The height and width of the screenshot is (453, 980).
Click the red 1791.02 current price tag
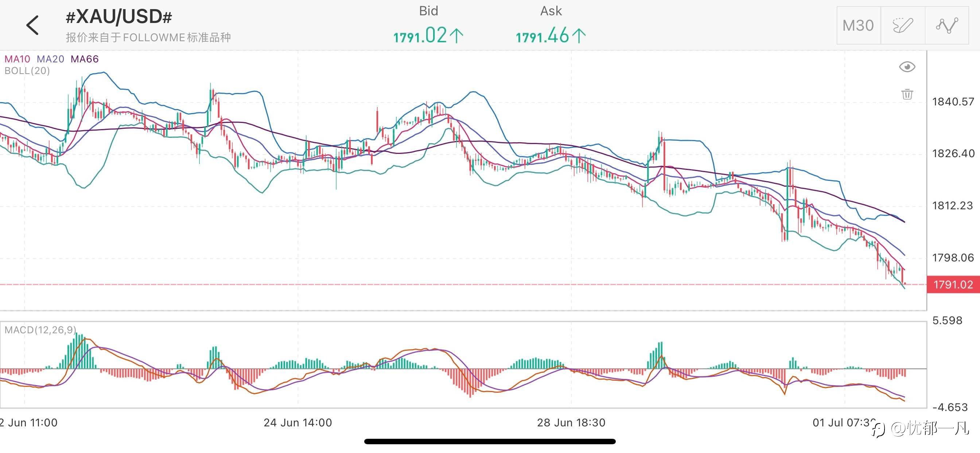pyautogui.click(x=953, y=284)
